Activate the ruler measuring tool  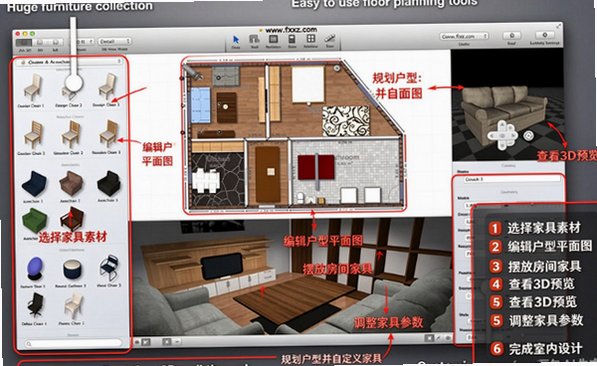[x=330, y=38]
